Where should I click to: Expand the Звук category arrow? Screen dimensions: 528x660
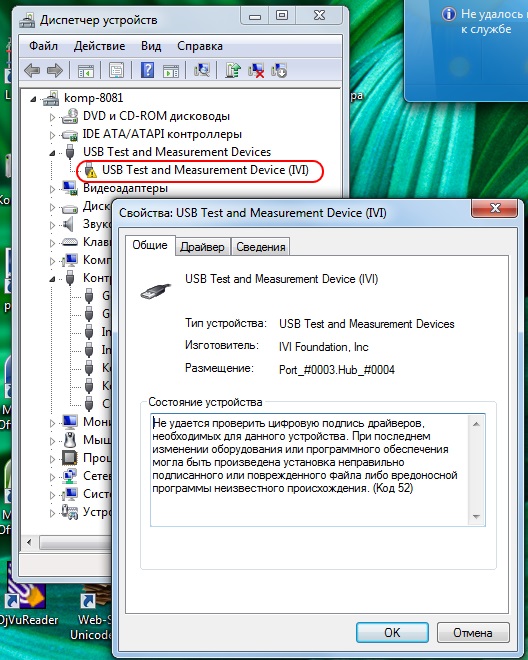[52, 225]
